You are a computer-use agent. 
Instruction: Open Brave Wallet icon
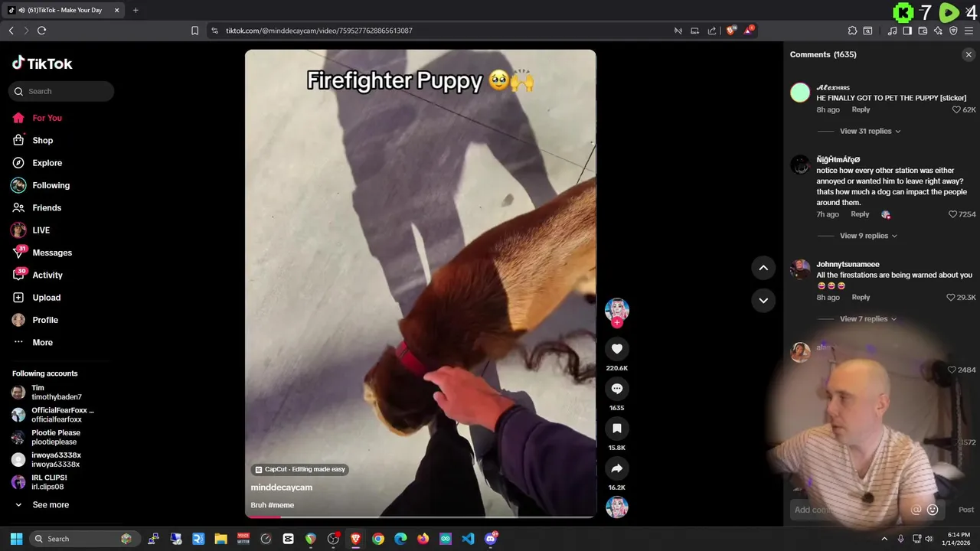pyautogui.click(x=923, y=31)
